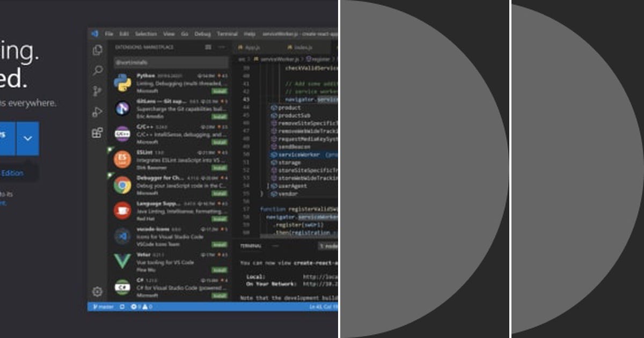Viewport: 644px width, 338px height.
Task: Open the Go menu
Action: coord(185,34)
